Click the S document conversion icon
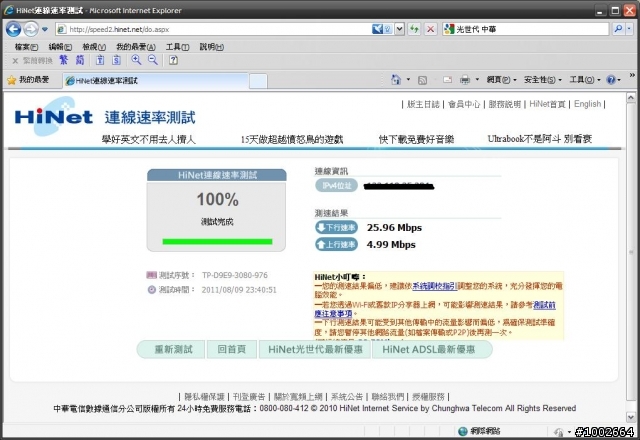The image size is (640, 440). point(116,60)
